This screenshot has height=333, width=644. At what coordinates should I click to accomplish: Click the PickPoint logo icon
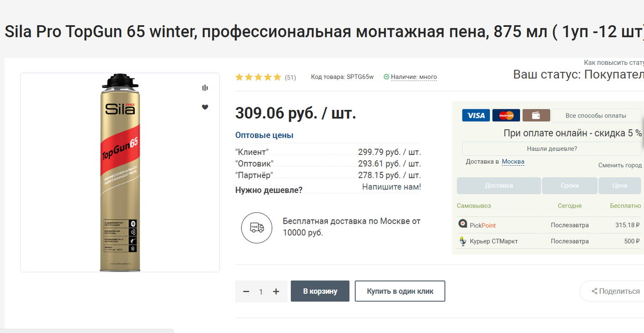tap(463, 224)
